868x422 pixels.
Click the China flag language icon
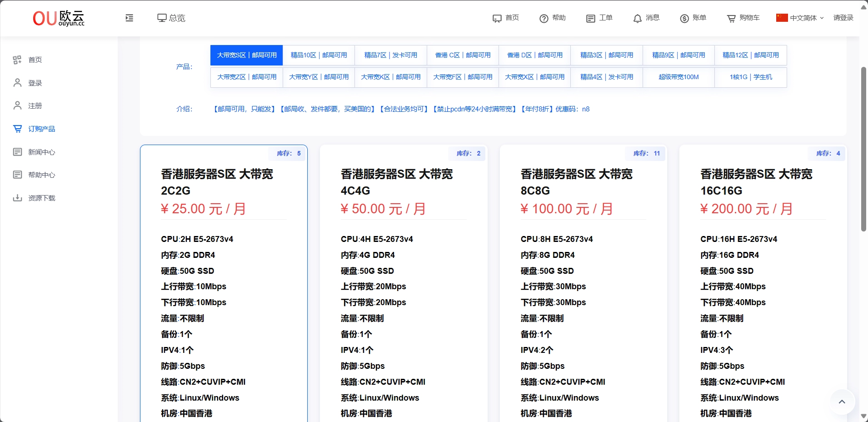click(x=782, y=18)
